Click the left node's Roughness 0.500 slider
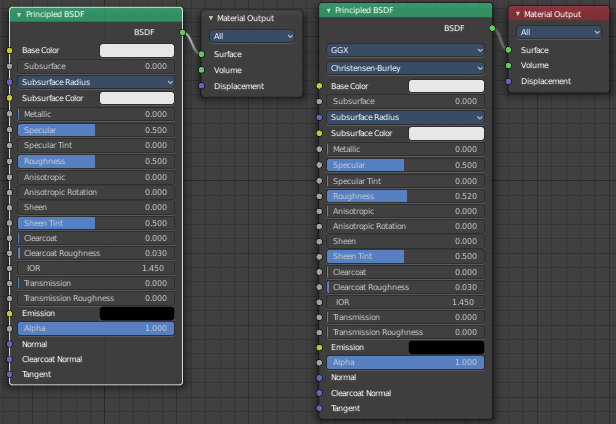Viewport: 616px width, 424px height. pyautogui.click(x=96, y=161)
